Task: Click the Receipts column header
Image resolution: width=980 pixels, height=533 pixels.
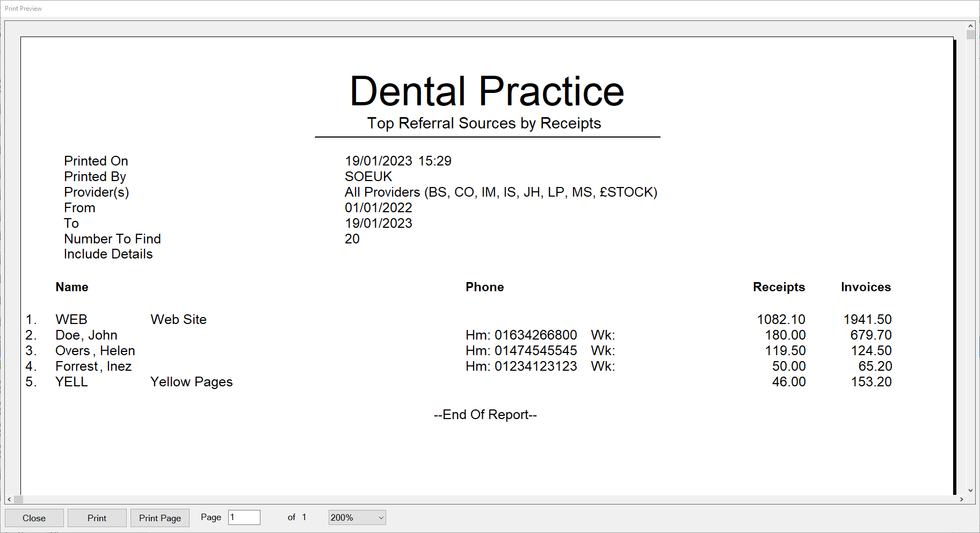Action: (x=779, y=287)
